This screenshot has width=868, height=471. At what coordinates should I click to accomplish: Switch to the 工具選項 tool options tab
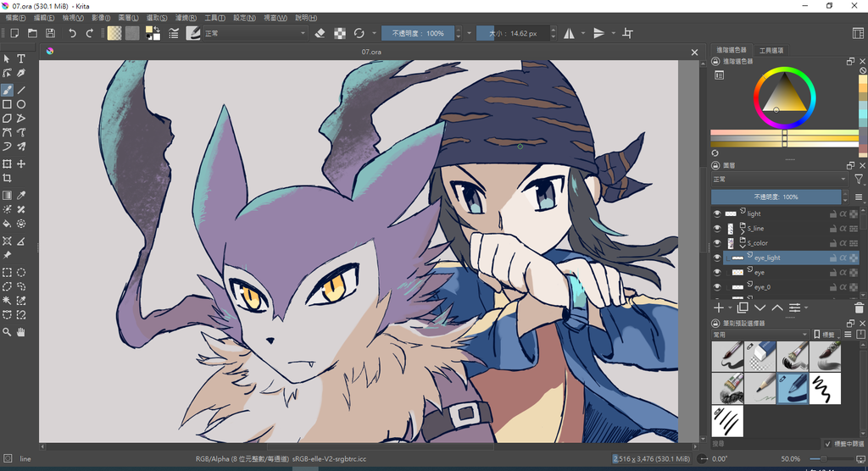771,50
